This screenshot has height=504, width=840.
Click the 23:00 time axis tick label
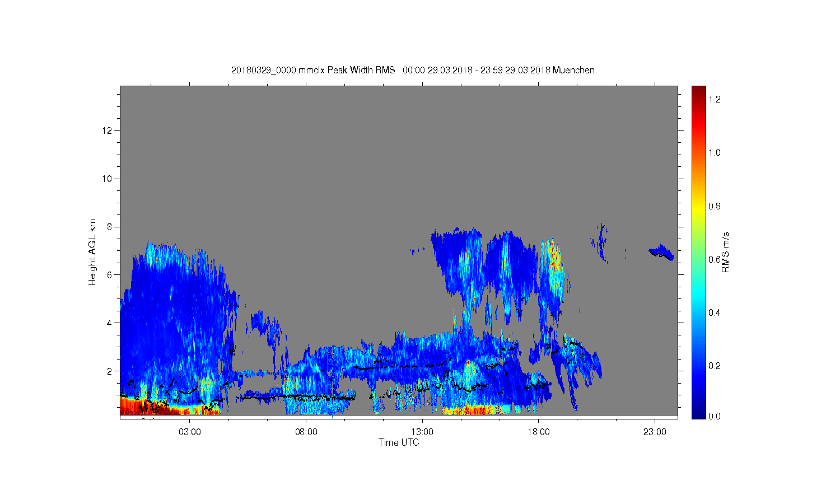(655, 432)
